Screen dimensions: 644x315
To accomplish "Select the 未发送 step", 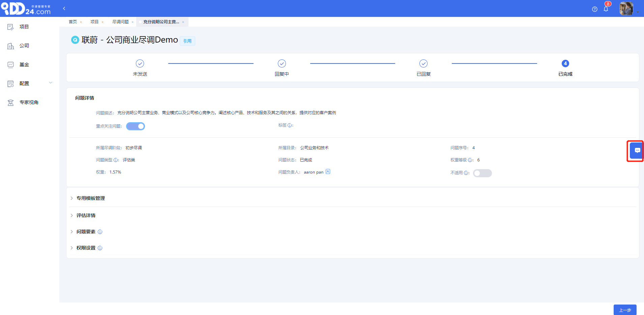I will [x=140, y=68].
